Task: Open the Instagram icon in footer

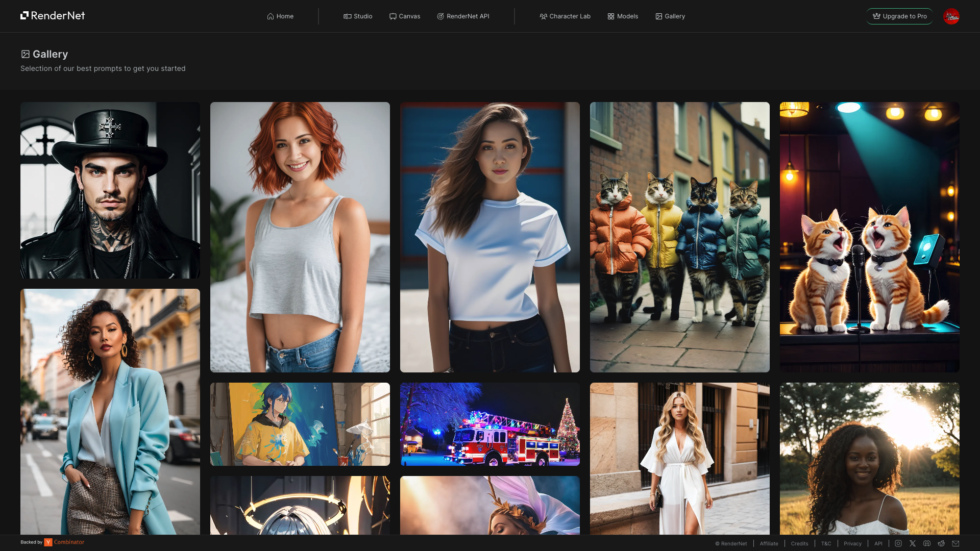Action: [898, 543]
